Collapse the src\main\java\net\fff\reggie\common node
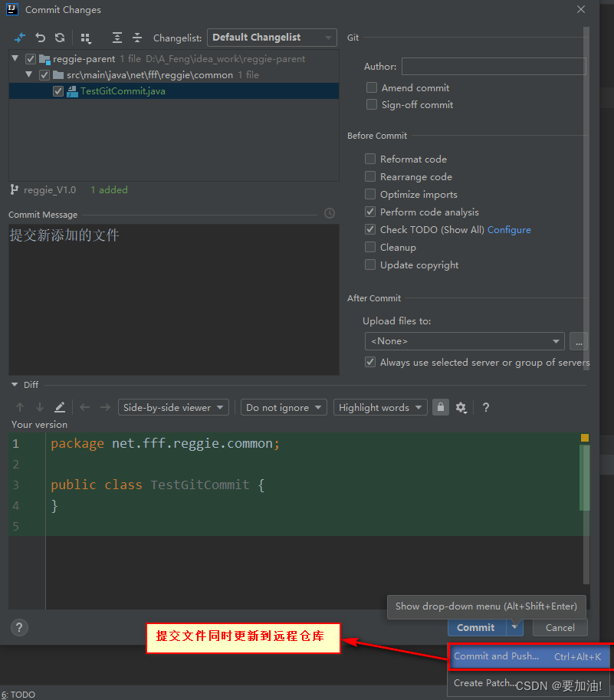Viewport: 614px width, 700px height. pyautogui.click(x=29, y=74)
